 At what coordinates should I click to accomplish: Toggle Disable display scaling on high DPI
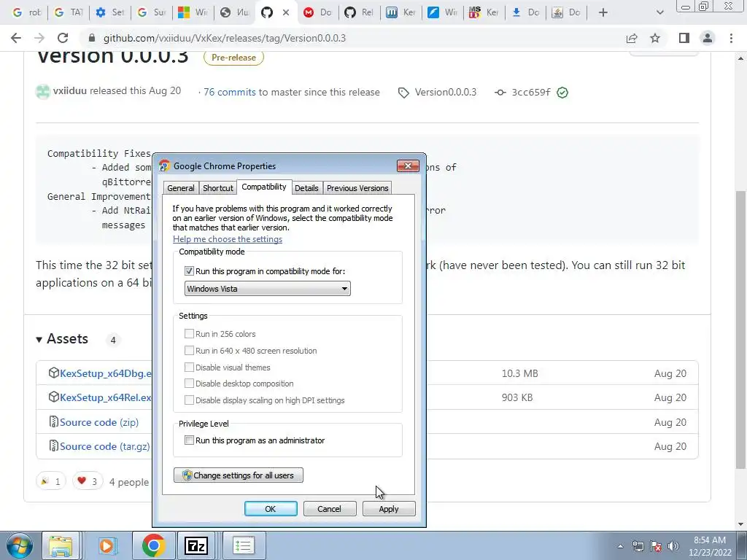pos(189,400)
